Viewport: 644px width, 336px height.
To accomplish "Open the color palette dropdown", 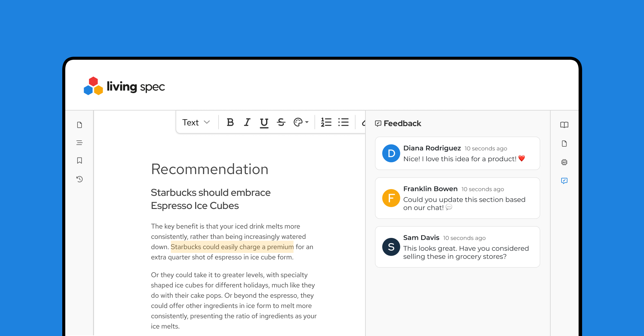I will [301, 122].
